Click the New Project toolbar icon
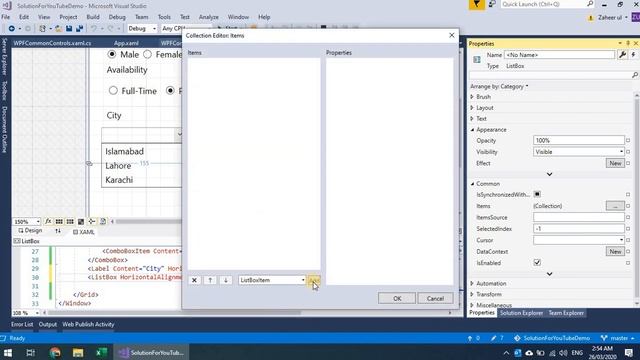The width and height of the screenshot is (640, 360). point(42,29)
